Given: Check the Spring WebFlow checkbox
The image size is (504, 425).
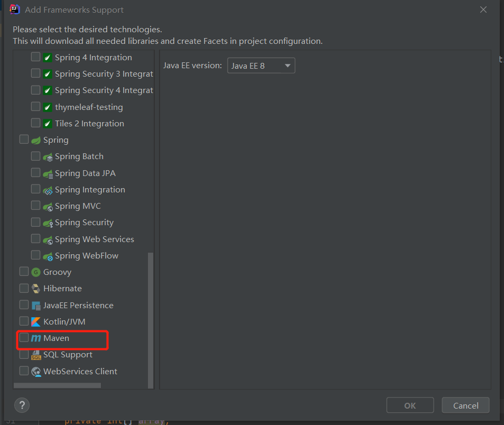Looking at the screenshot, I should click(x=36, y=255).
